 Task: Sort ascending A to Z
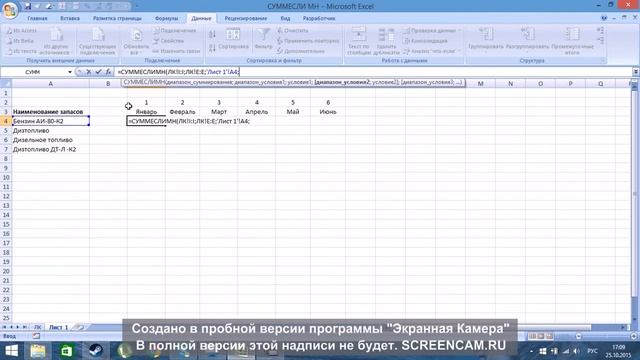pos(212,34)
